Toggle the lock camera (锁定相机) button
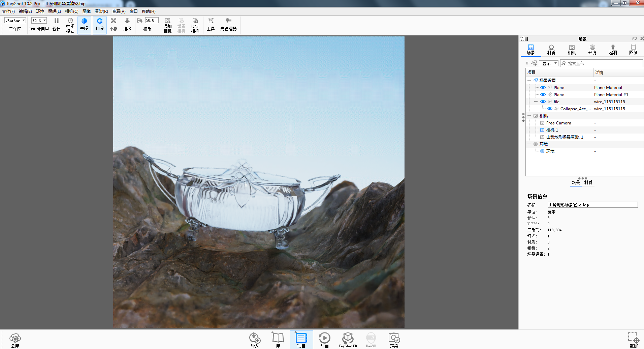Viewport: 644px width, 349px height. (x=195, y=25)
